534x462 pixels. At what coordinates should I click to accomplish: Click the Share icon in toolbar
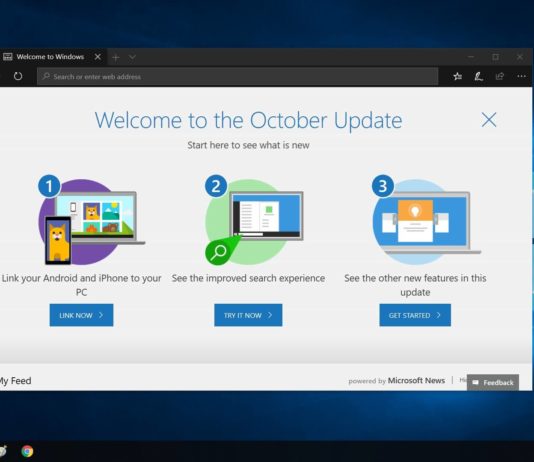pyautogui.click(x=499, y=76)
